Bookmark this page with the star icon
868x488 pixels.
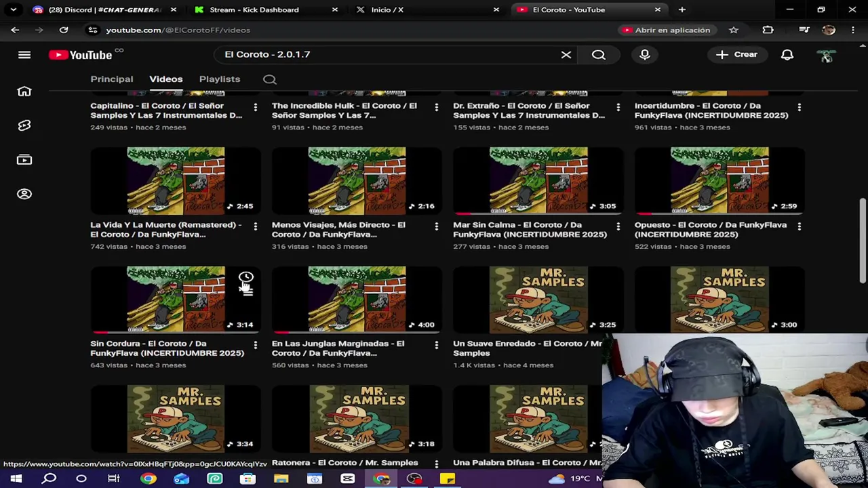(734, 30)
